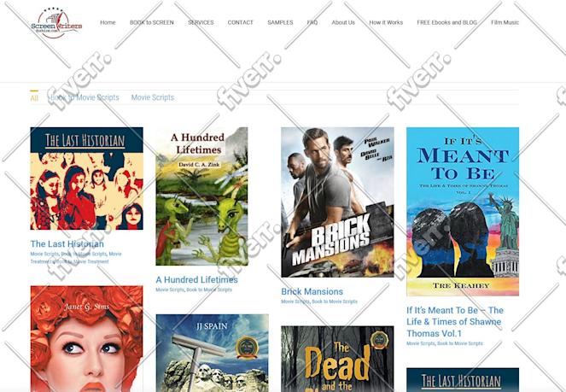This screenshot has width=566, height=392.
Task: Click Movie Scripts tag under Brick Mansions
Action: point(295,301)
